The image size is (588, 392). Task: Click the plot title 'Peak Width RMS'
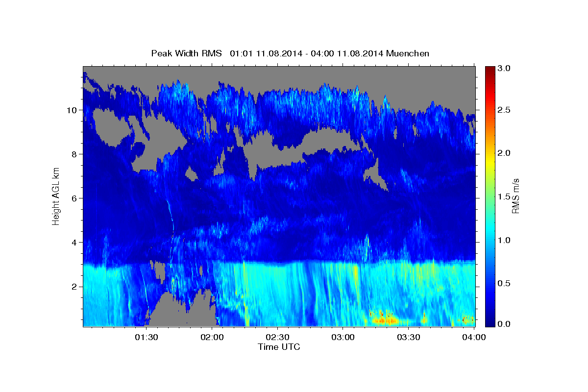[187, 53]
